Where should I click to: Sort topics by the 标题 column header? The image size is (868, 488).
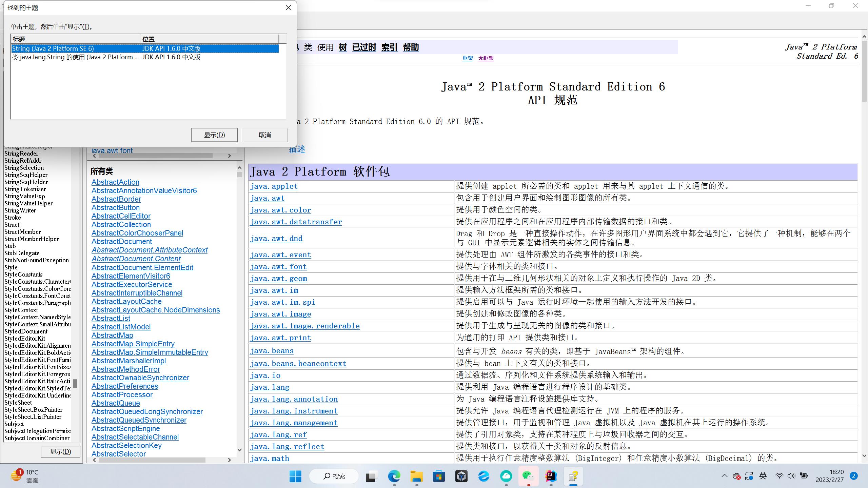click(x=76, y=39)
